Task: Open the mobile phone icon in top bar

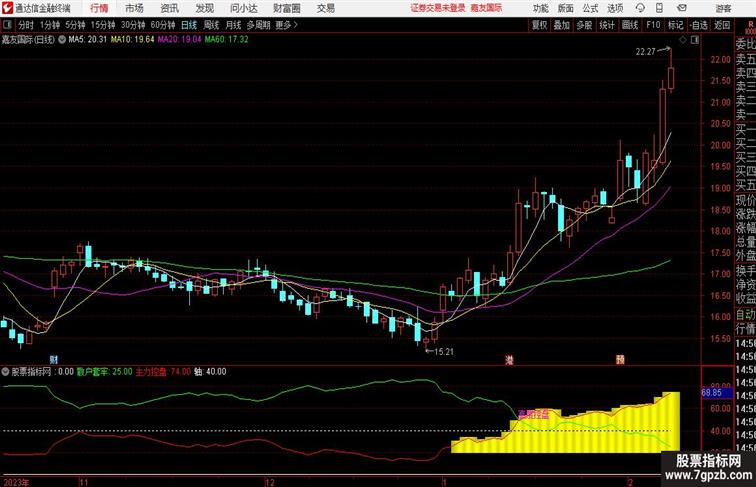Action: tap(659, 8)
